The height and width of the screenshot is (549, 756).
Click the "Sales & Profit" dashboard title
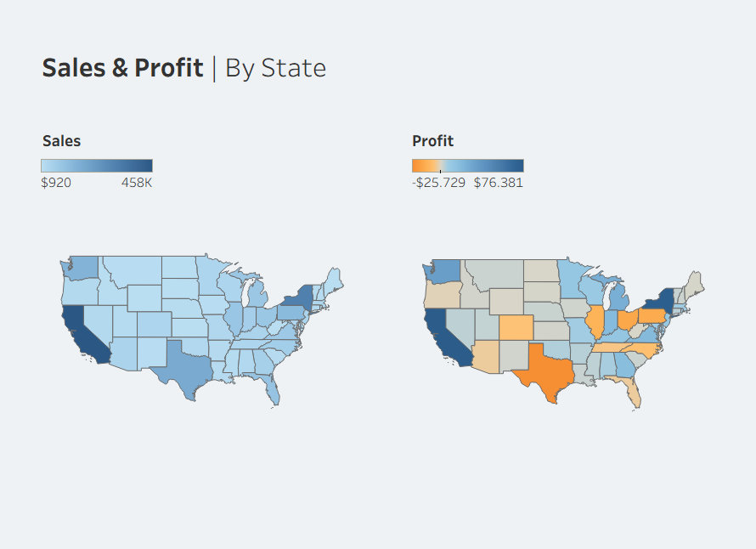122,68
